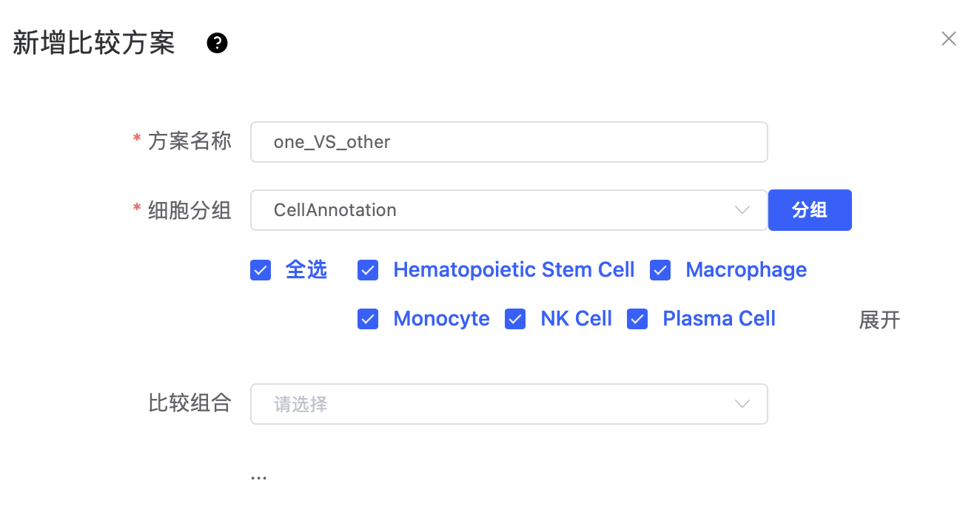Image resolution: width=980 pixels, height=515 pixels.
Task: Close the 新增比较方案 dialog
Action: click(949, 38)
